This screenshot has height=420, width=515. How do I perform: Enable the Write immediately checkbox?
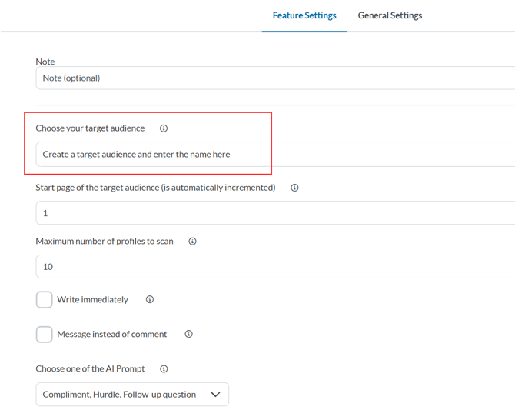pos(45,300)
